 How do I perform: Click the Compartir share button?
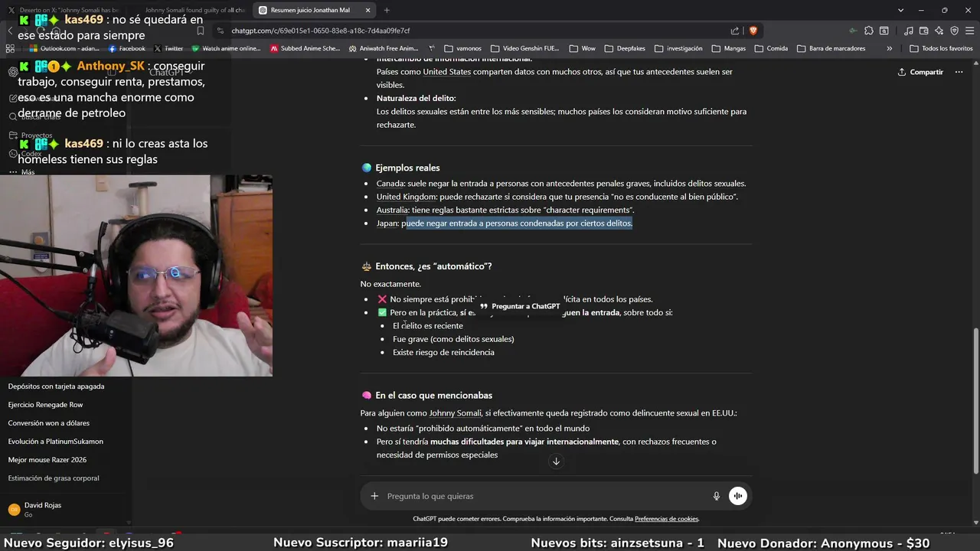point(920,72)
